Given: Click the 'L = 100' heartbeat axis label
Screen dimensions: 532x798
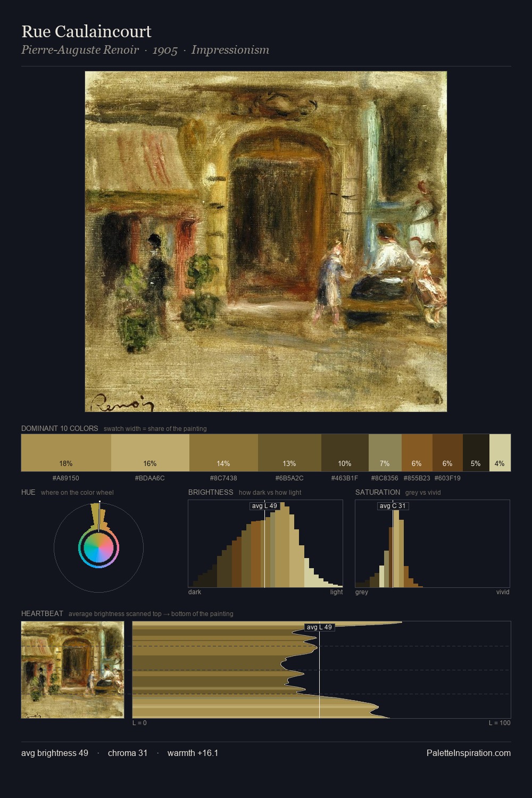Looking at the screenshot, I should (500, 723).
